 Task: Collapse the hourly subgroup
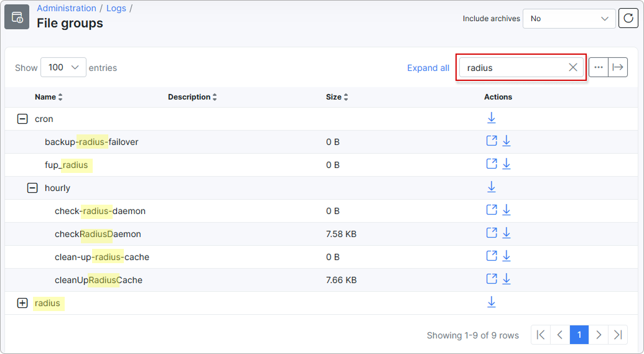coord(32,188)
